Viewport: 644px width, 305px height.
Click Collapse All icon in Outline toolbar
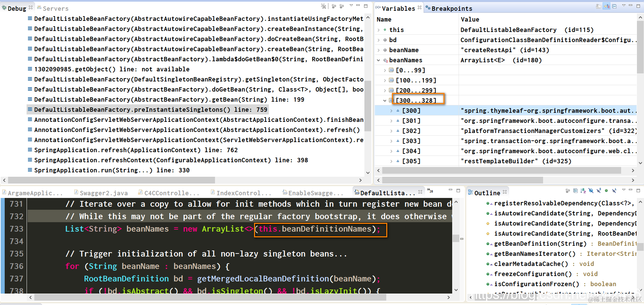[x=575, y=191]
